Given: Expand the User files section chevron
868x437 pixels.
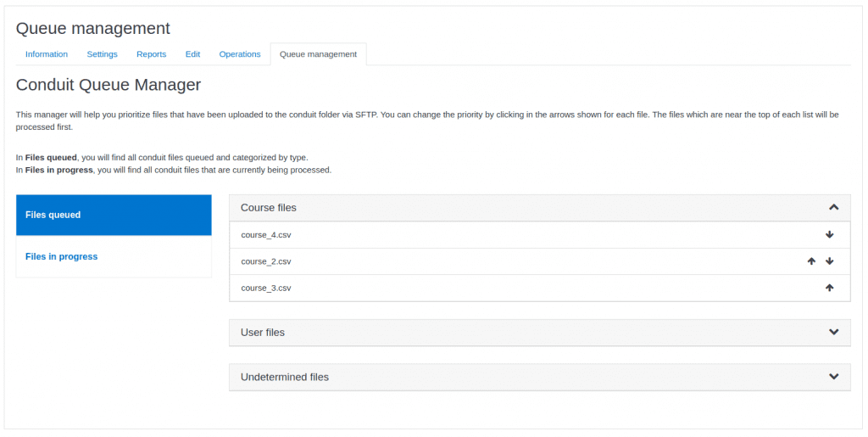Looking at the screenshot, I should click(833, 332).
